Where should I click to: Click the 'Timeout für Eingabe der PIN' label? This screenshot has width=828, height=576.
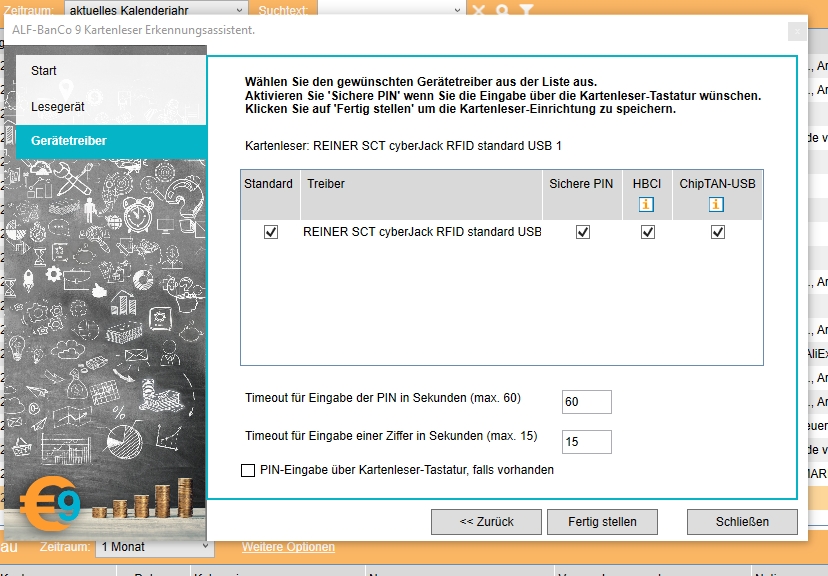pos(383,398)
